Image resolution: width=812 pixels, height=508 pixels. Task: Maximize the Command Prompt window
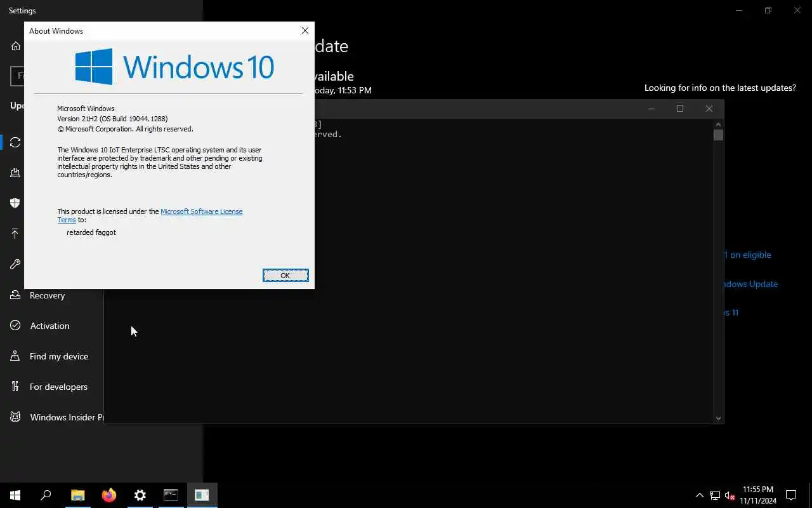point(680,109)
